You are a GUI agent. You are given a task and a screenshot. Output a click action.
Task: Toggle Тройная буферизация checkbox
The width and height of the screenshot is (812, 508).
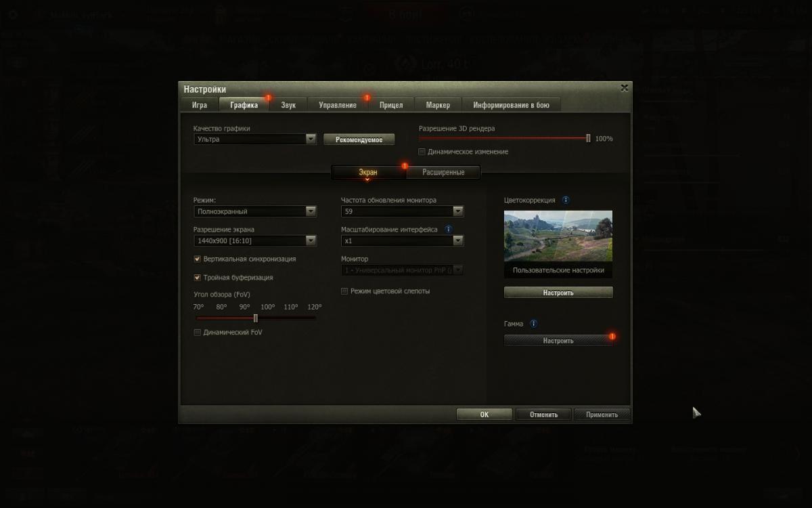pyautogui.click(x=198, y=278)
